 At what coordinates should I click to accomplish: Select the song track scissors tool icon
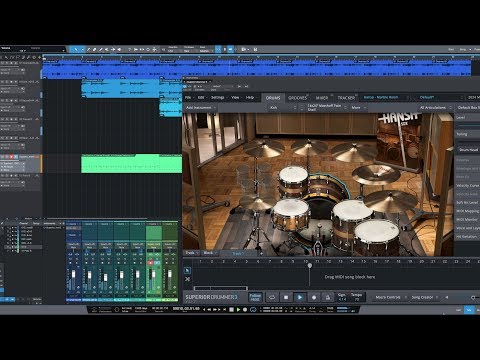(x=188, y=279)
